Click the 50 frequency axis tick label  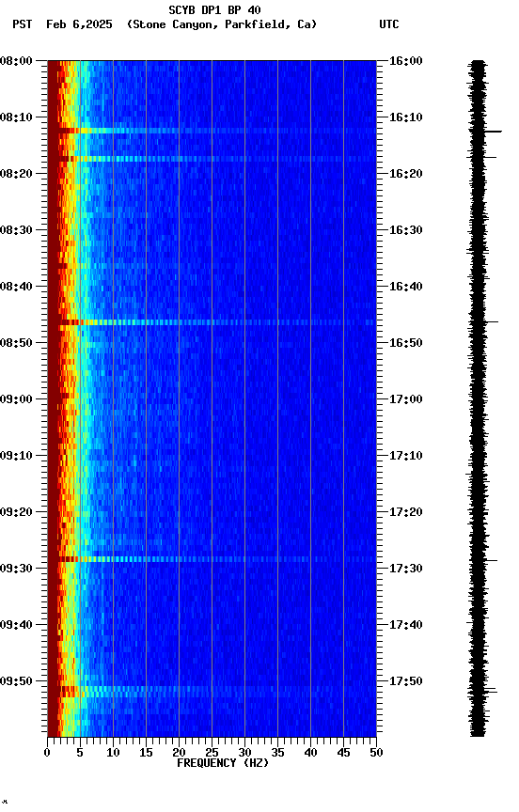coord(377,753)
